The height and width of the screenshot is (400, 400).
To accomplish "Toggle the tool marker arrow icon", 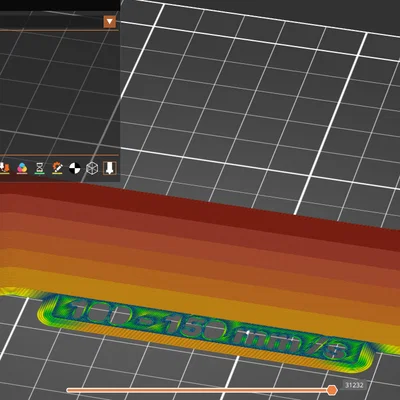I will (x=109, y=168).
